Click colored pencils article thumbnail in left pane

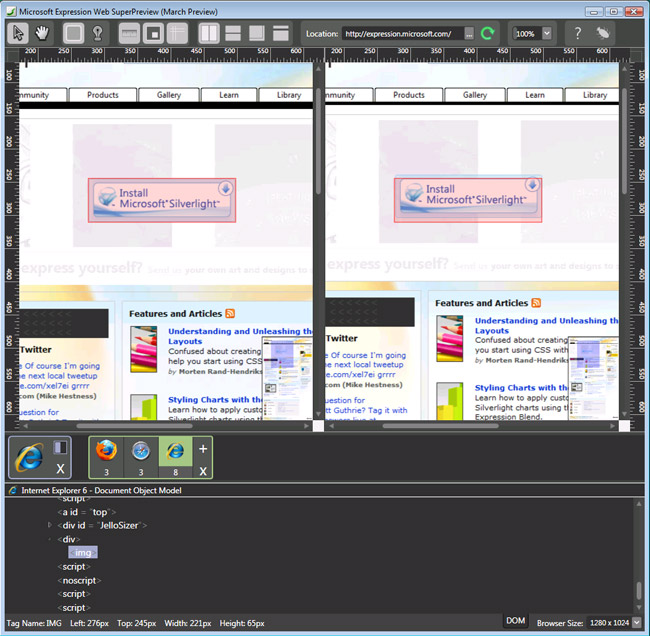point(143,349)
